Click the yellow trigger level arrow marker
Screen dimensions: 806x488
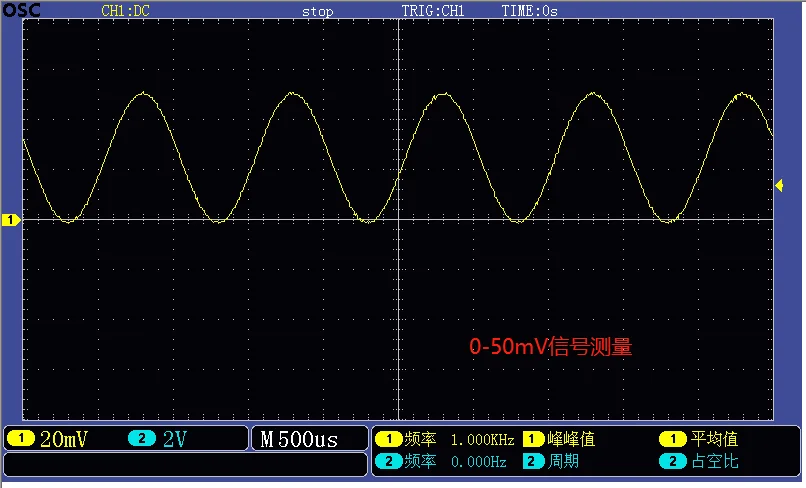click(x=779, y=185)
